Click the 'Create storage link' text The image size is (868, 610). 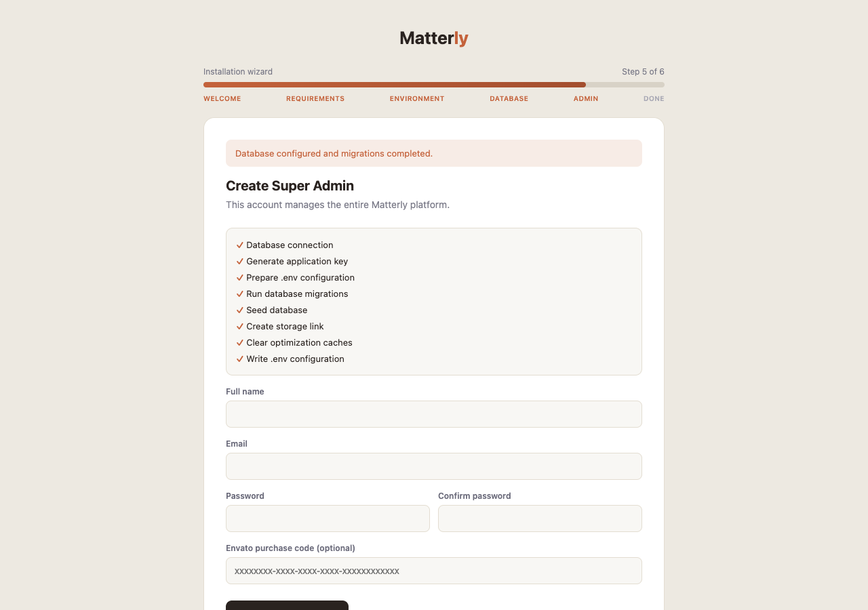point(285,327)
